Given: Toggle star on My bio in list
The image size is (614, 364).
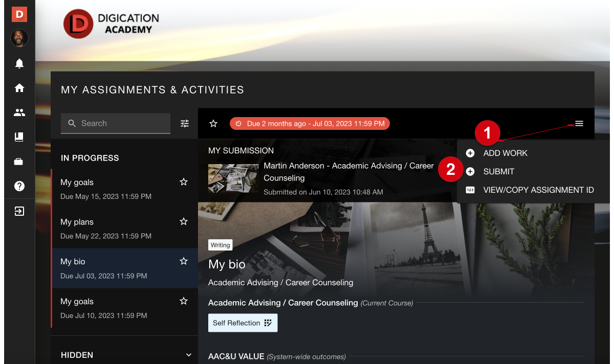Looking at the screenshot, I should [x=184, y=261].
